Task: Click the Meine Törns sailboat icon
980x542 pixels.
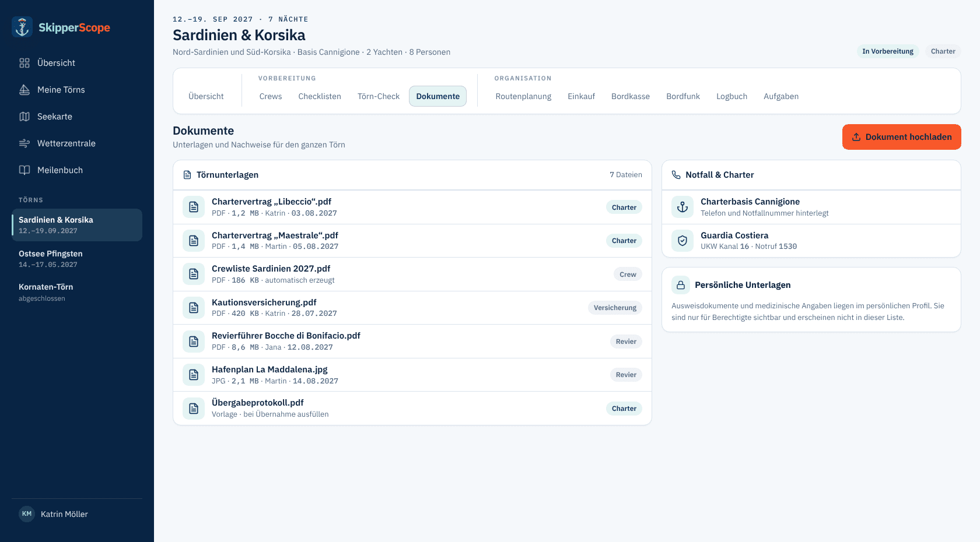Action: (x=24, y=90)
